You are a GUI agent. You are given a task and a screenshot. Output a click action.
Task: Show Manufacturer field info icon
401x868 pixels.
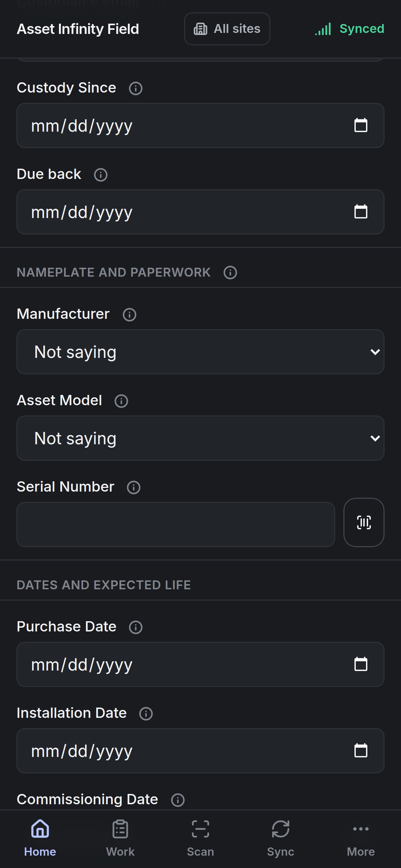(129, 315)
